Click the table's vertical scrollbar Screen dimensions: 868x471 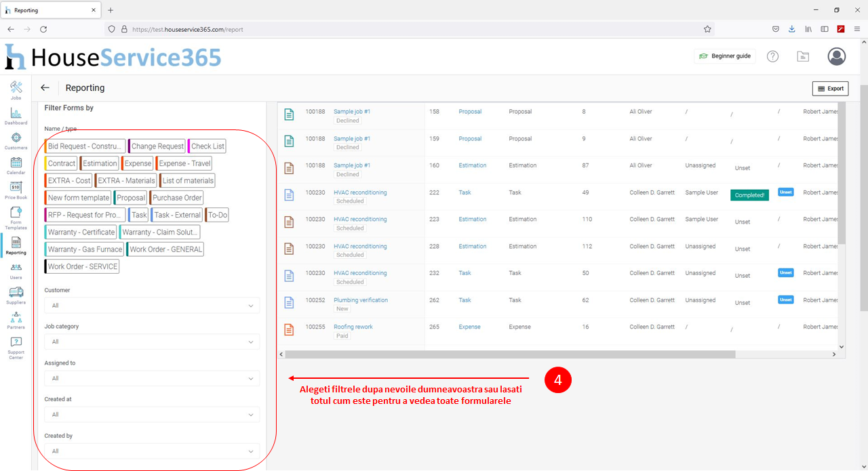coord(842,173)
